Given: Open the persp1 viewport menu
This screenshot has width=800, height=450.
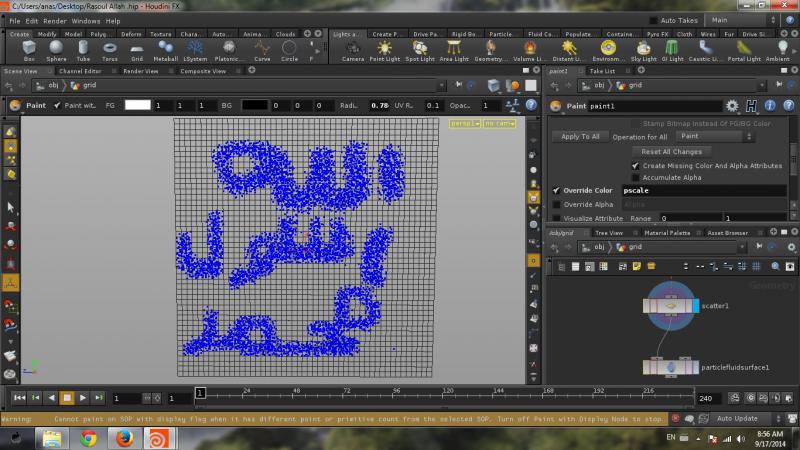Looking at the screenshot, I should point(465,123).
